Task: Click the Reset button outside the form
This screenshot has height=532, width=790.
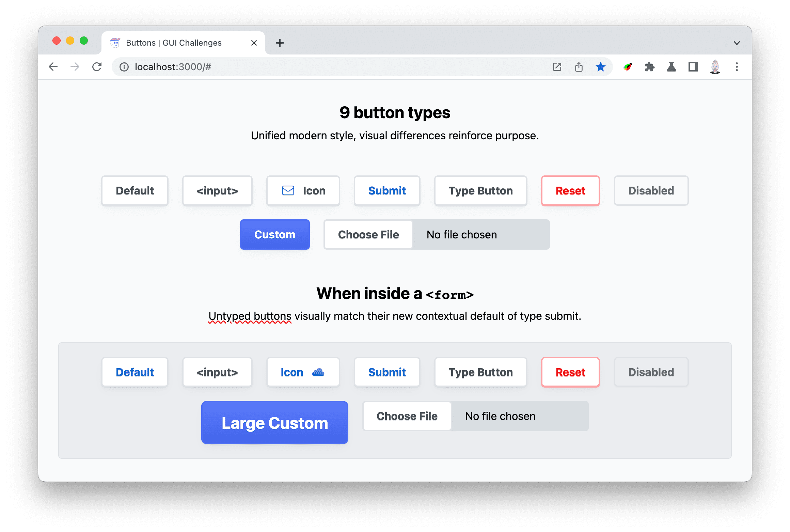Action: [x=570, y=191]
